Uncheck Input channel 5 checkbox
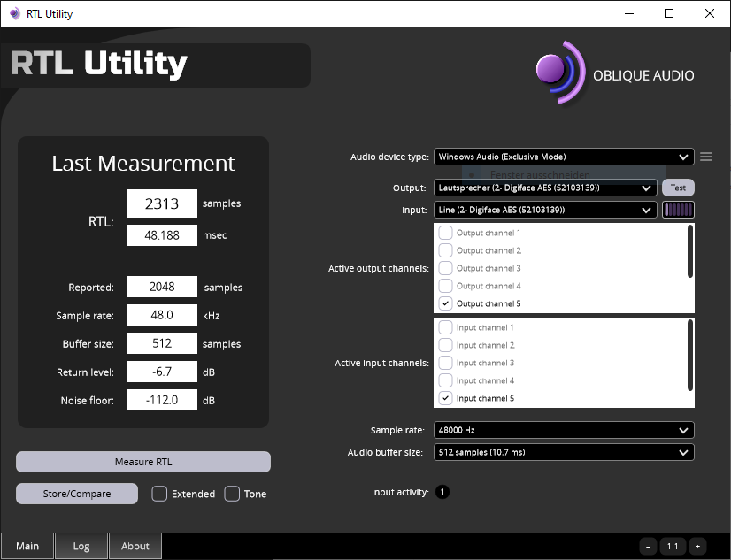Image resolution: width=731 pixels, height=560 pixels. [445, 398]
